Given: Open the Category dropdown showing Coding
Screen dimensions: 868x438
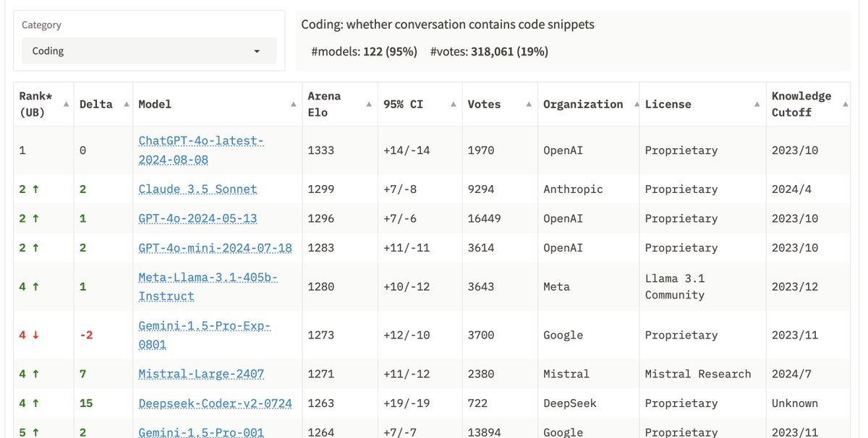Looking at the screenshot, I should (149, 51).
